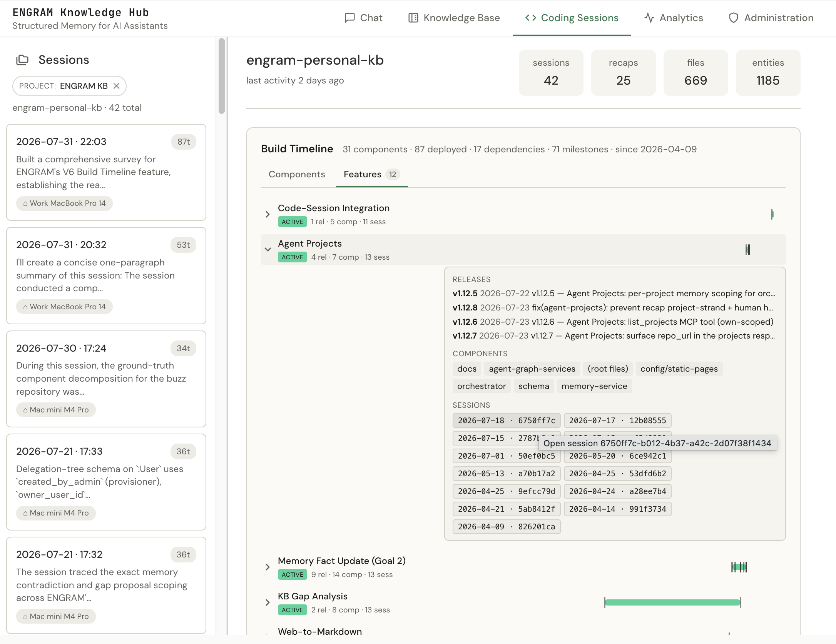
Task: Click the orchestrator component chip
Action: (482, 386)
